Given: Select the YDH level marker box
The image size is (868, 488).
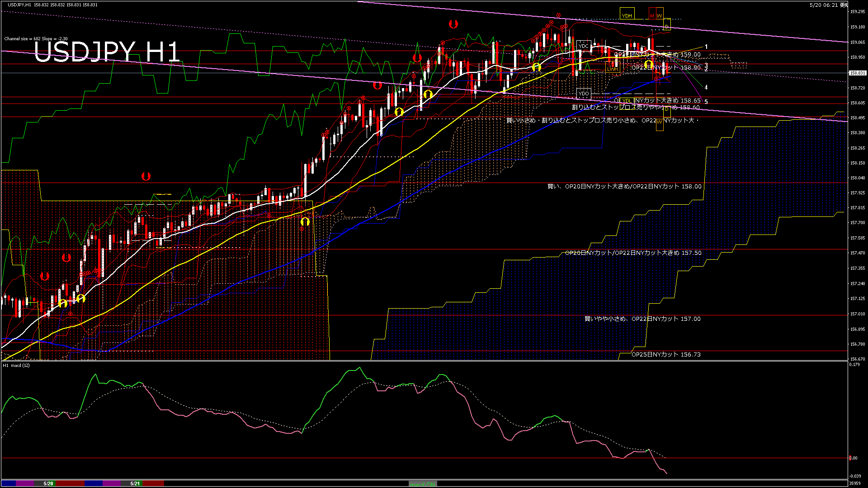Looking at the screenshot, I should 627,14.
